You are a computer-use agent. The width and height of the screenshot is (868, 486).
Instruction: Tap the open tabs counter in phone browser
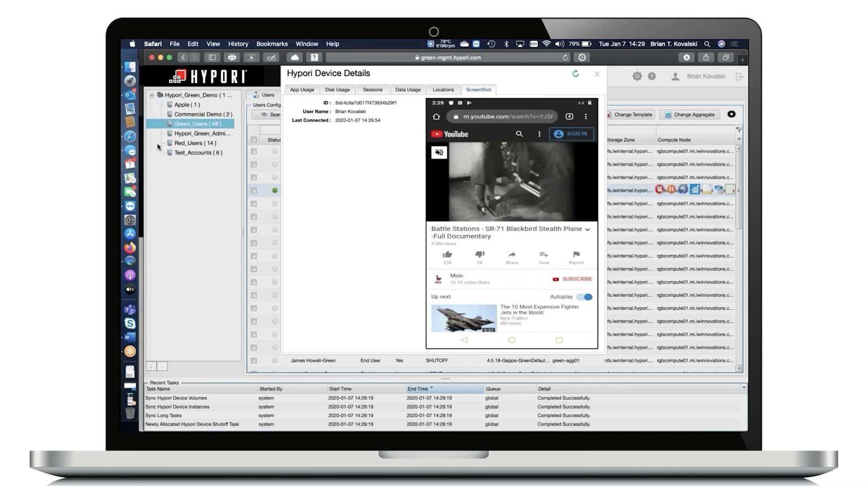click(569, 117)
